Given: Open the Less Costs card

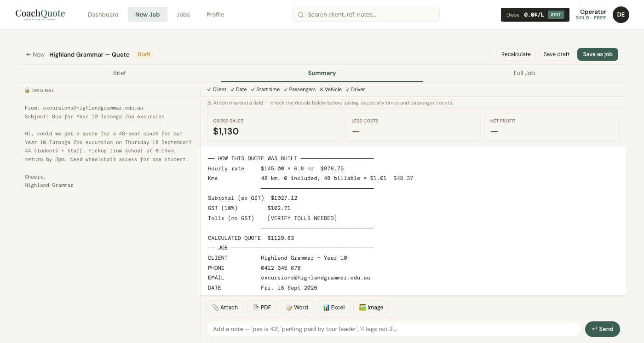Looking at the screenshot, I should point(413,128).
